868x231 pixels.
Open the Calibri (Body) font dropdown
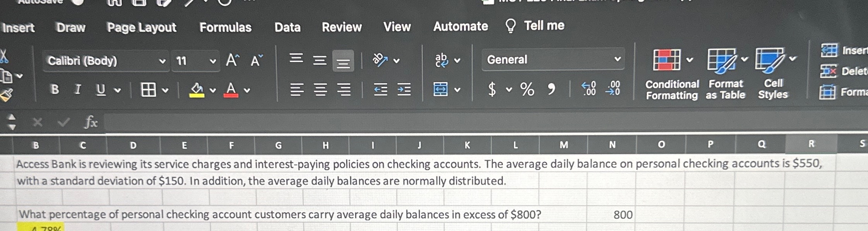pyautogui.click(x=106, y=61)
